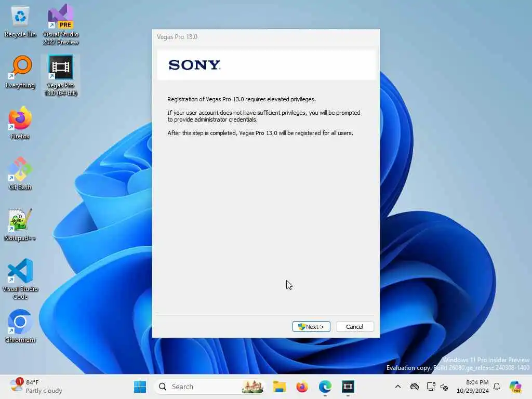Click the Next button in Vegas Pro dialog

click(311, 326)
